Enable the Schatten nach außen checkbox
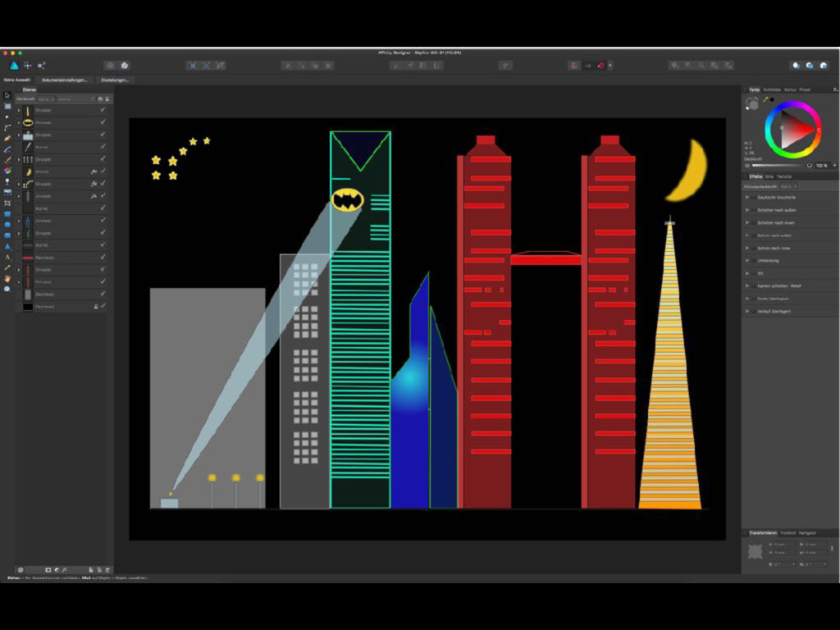 pos(753,210)
